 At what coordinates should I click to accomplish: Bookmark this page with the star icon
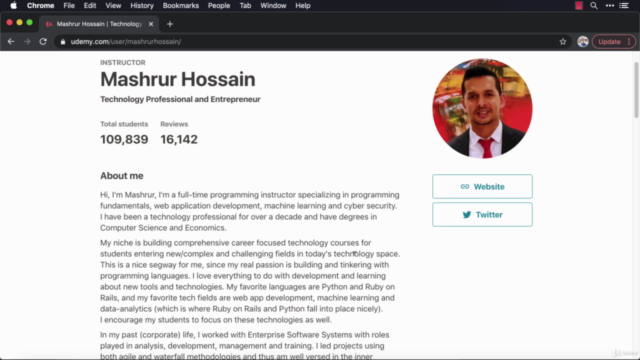coord(563,42)
